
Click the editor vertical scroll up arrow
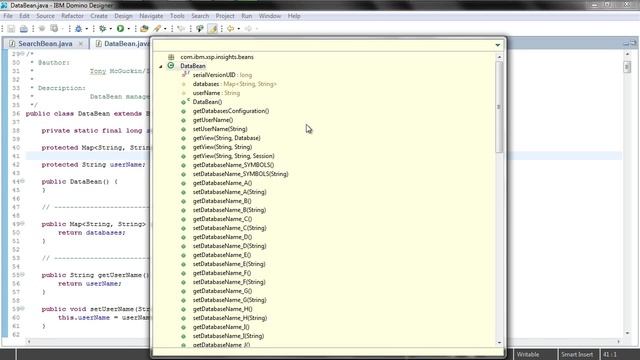coord(627,54)
